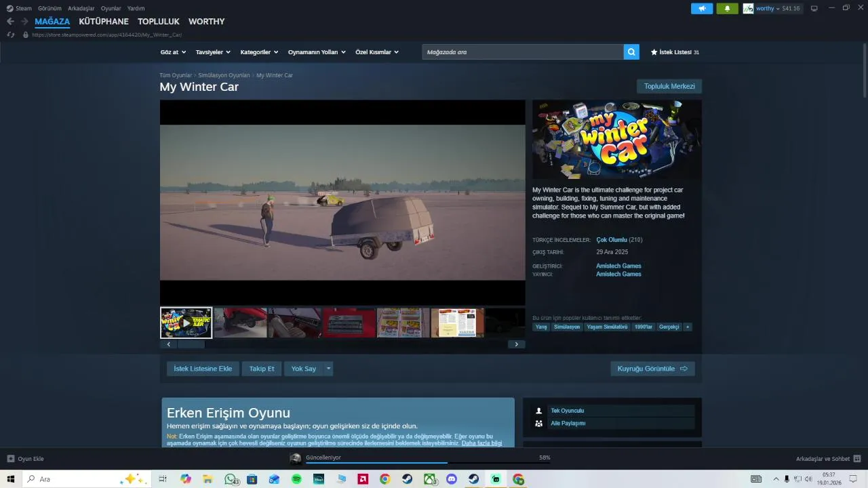Switch to the TOPLULUK tab

[x=159, y=22]
